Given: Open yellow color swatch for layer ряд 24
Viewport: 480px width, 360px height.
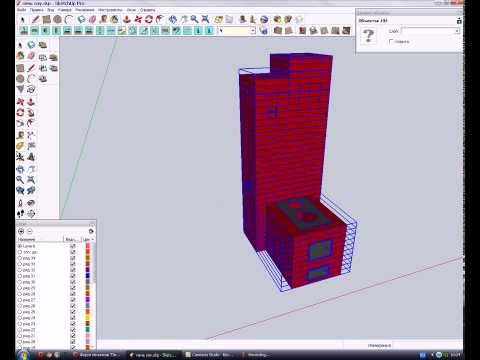Looking at the screenshot, I should (x=88, y=318).
